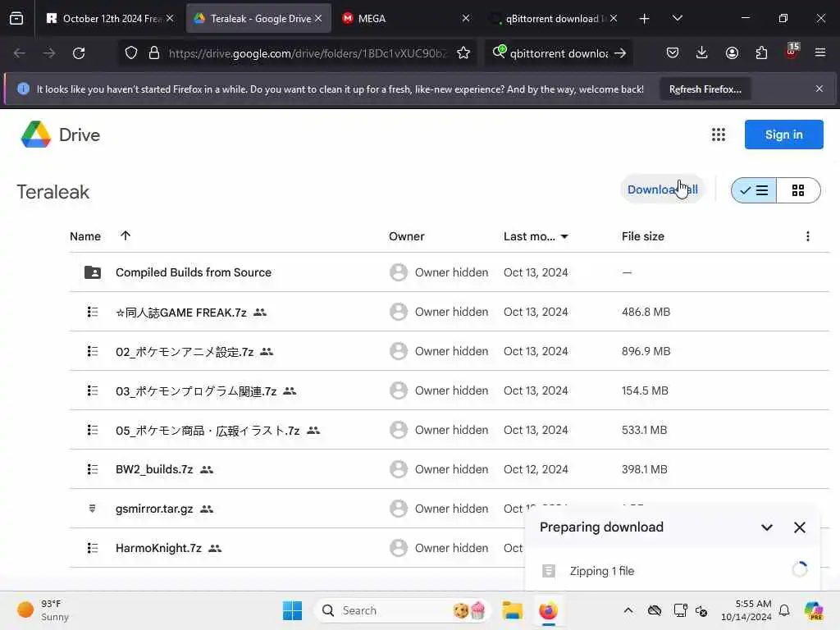
Task: Click the tracking protection shield icon
Action: pyautogui.click(x=131, y=53)
